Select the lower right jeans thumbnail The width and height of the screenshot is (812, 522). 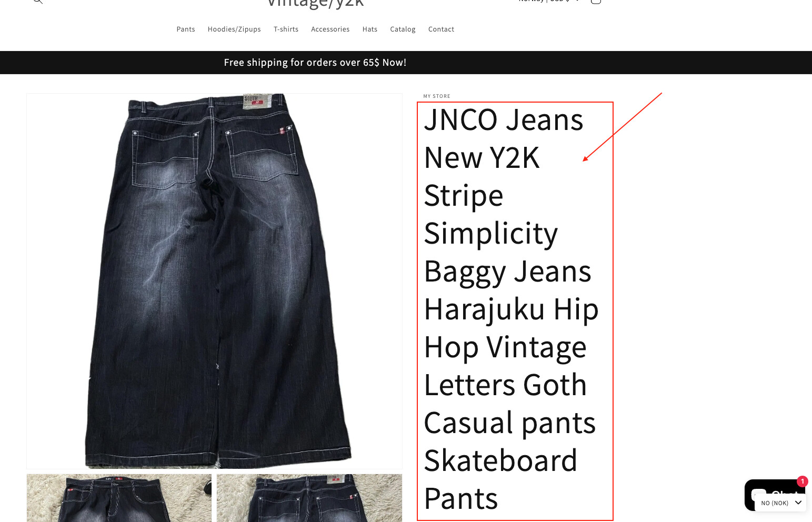309,498
